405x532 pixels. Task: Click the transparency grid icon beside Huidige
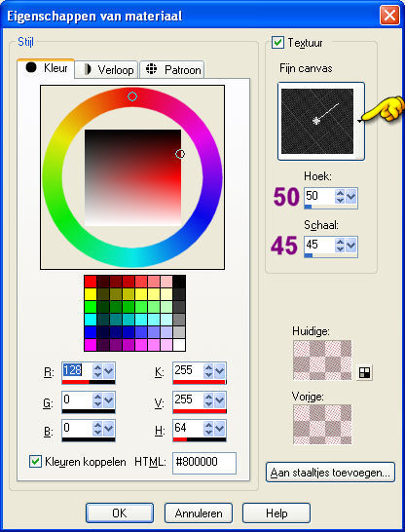(x=364, y=372)
